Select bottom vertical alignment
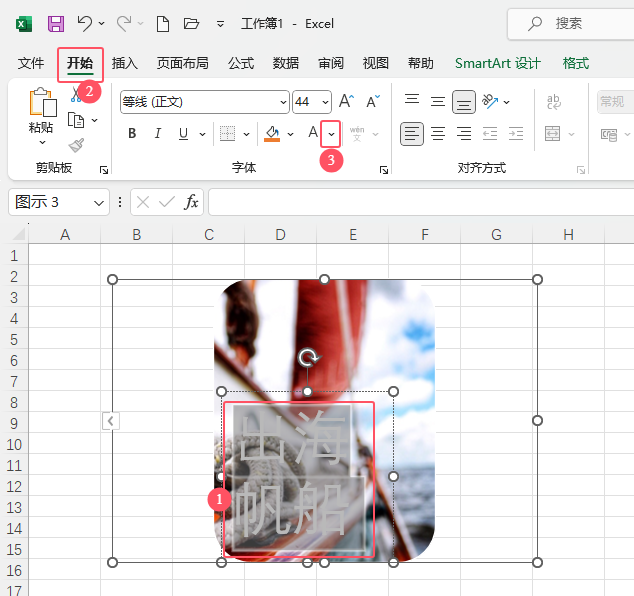This screenshot has height=596, width=634. point(464,102)
